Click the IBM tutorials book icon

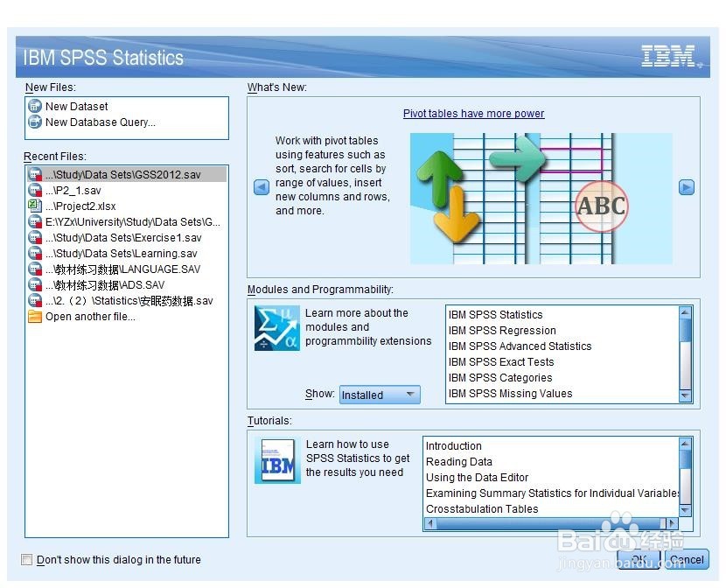coord(278,461)
